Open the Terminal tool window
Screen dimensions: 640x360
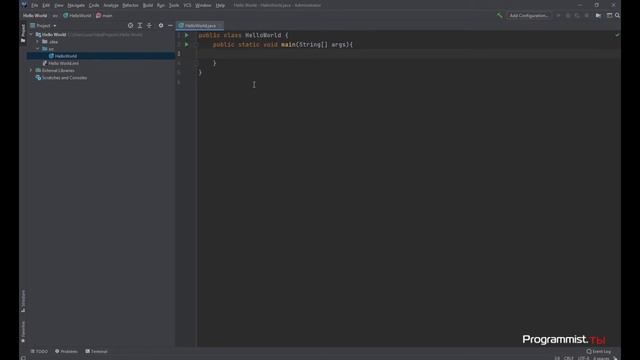tap(96, 351)
